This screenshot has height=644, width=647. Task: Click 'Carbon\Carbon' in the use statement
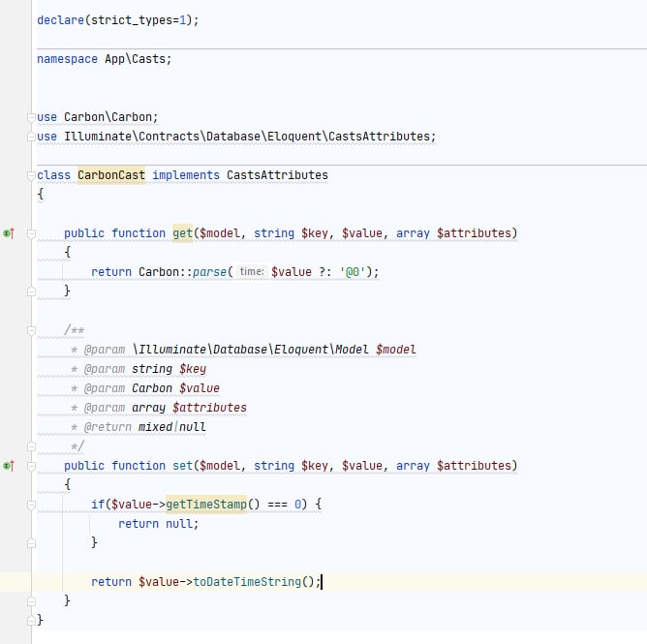point(108,117)
